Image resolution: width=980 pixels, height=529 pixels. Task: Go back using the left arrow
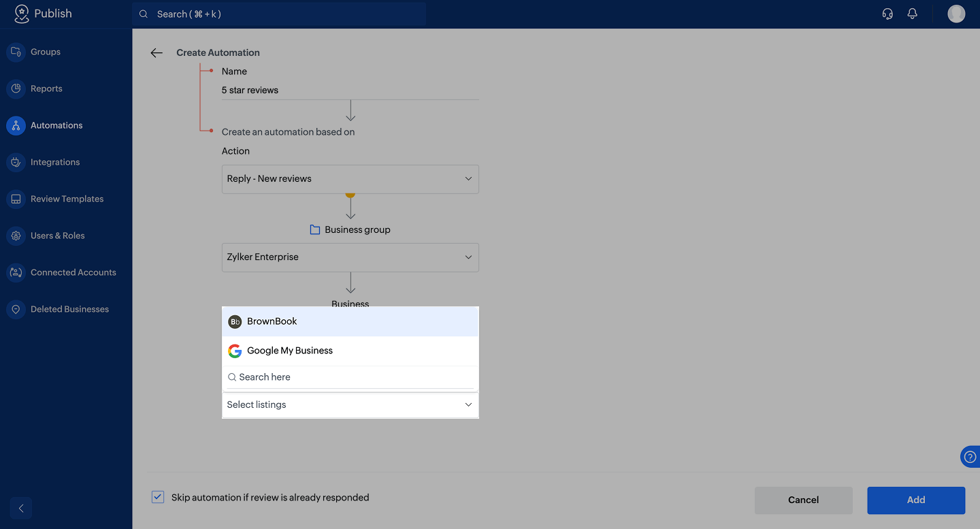point(157,52)
